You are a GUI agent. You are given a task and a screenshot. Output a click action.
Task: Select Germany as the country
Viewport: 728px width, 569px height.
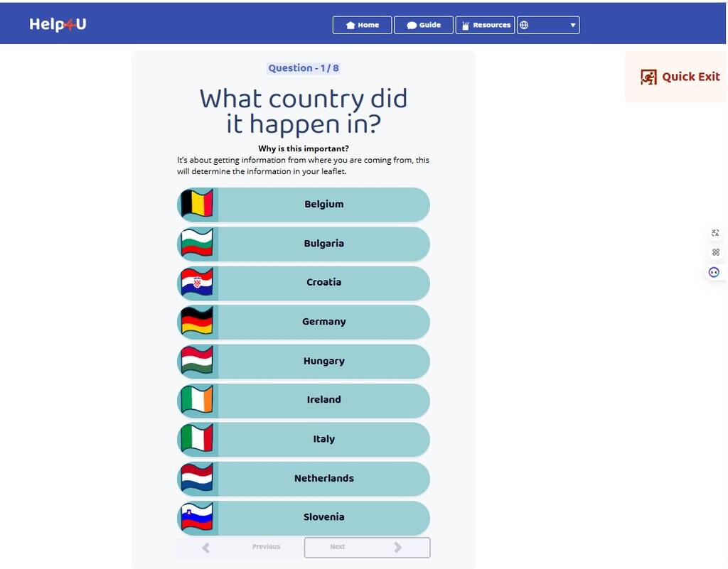pos(323,322)
